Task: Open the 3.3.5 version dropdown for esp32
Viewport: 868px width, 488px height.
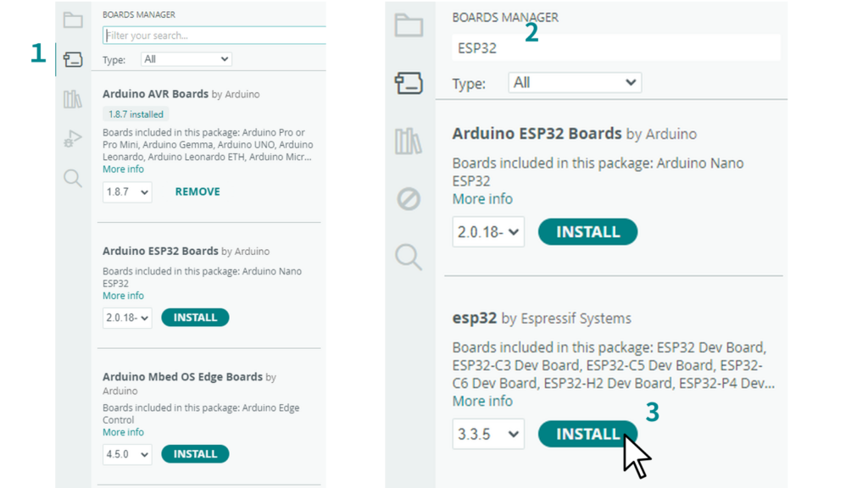Action: click(x=488, y=434)
